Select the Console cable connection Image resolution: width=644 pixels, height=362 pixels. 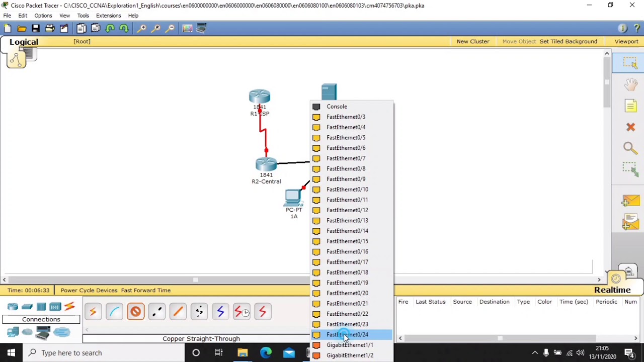[x=114, y=312]
